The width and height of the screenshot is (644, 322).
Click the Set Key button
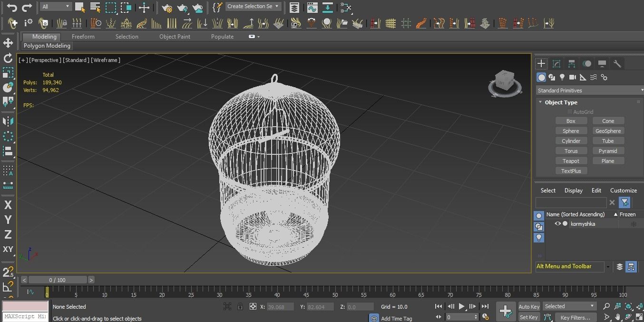pyautogui.click(x=529, y=317)
